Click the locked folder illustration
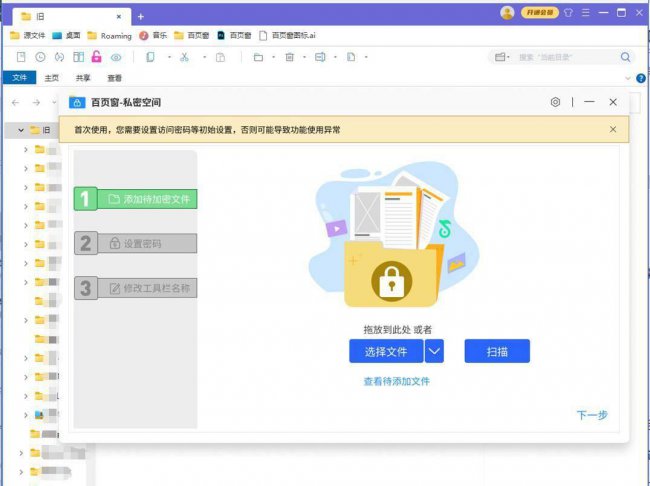This screenshot has width=650, height=486. click(x=394, y=234)
